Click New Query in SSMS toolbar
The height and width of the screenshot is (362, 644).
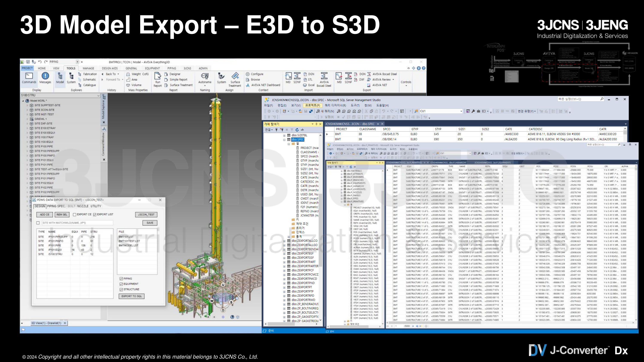(x=325, y=111)
